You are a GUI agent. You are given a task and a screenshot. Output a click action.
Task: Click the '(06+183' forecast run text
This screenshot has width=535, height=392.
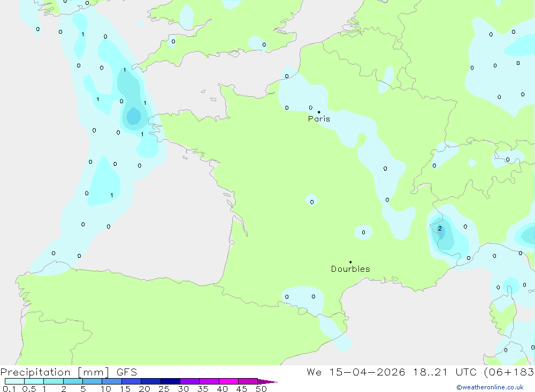coord(509,372)
